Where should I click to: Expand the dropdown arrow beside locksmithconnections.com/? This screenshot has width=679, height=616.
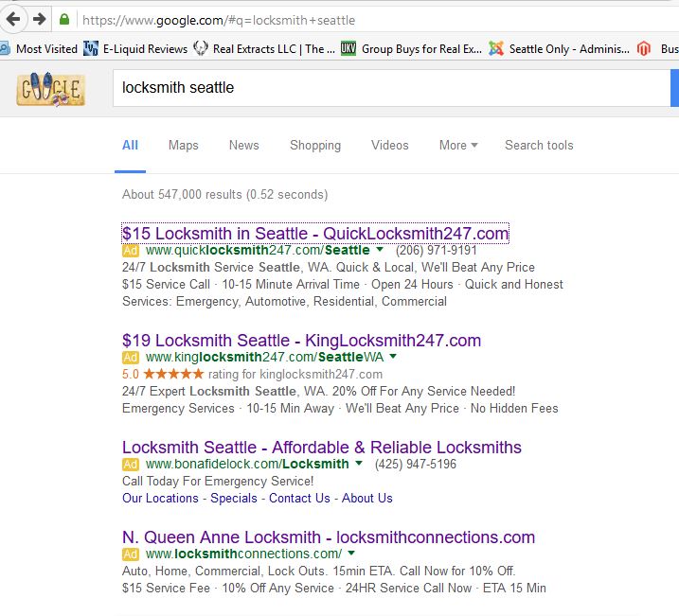[351, 553]
